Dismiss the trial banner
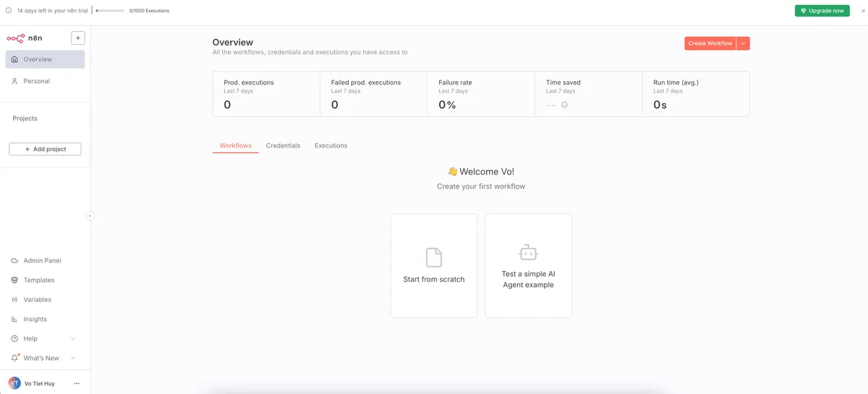868x394 pixels. (862, 11)
